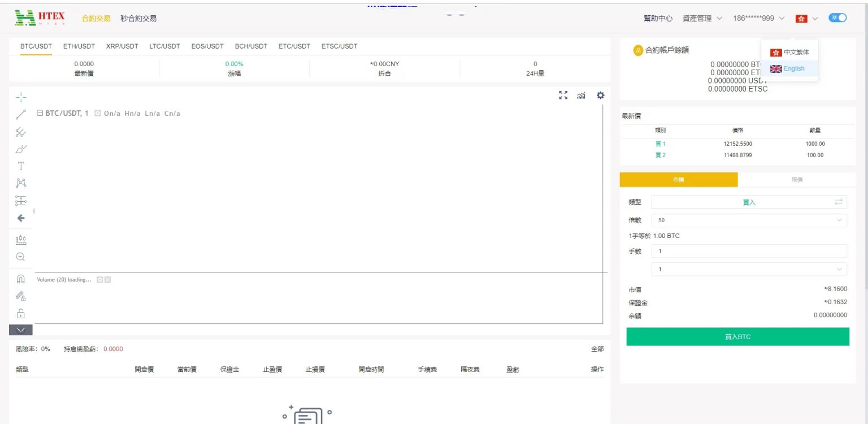The width and height of the screenshot is (868, 424).
Task: Switch to the 限價 limit order tab
Action: pyautogui.click(x=796, y=180)
